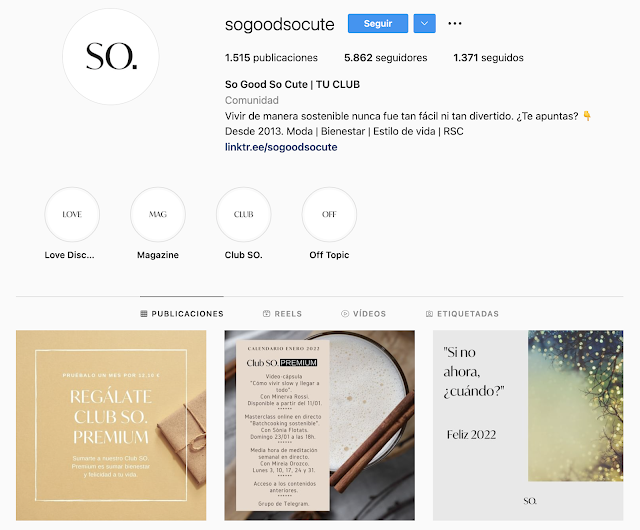View the 5.862 seguidores list
The image size is (640, 530).
point(385,58)
